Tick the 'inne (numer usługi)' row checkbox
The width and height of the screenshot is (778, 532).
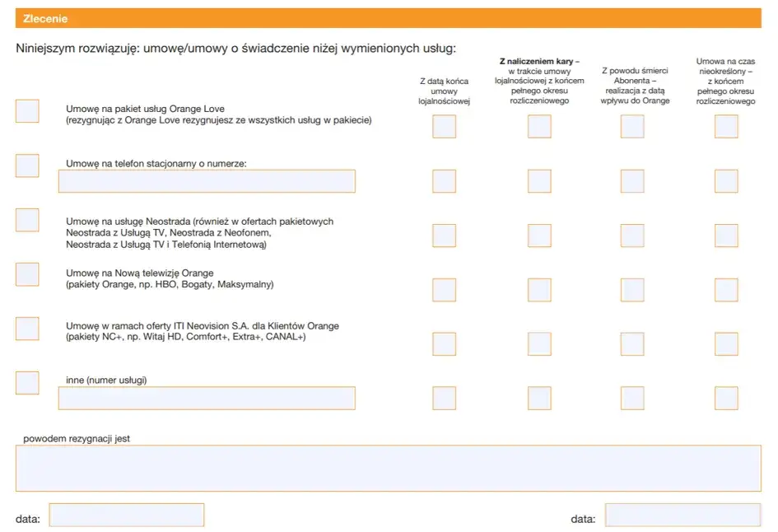27,383
